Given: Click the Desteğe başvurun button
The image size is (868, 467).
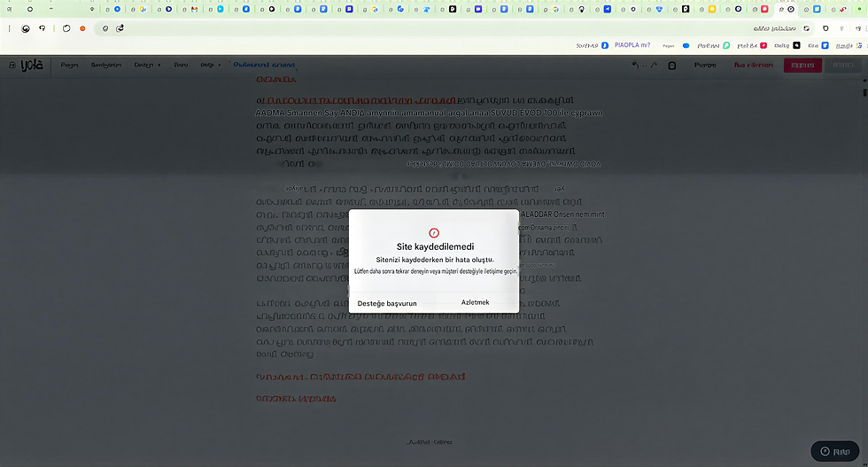Looking at the screenshot, I should (387, 303).
